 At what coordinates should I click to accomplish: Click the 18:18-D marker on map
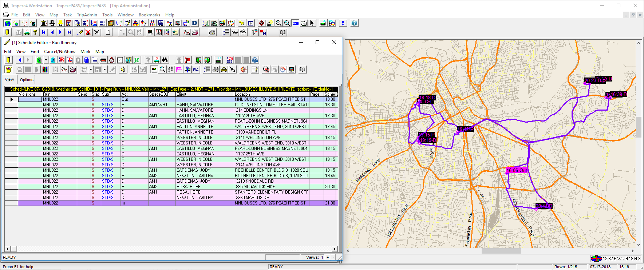pos(427,98)
